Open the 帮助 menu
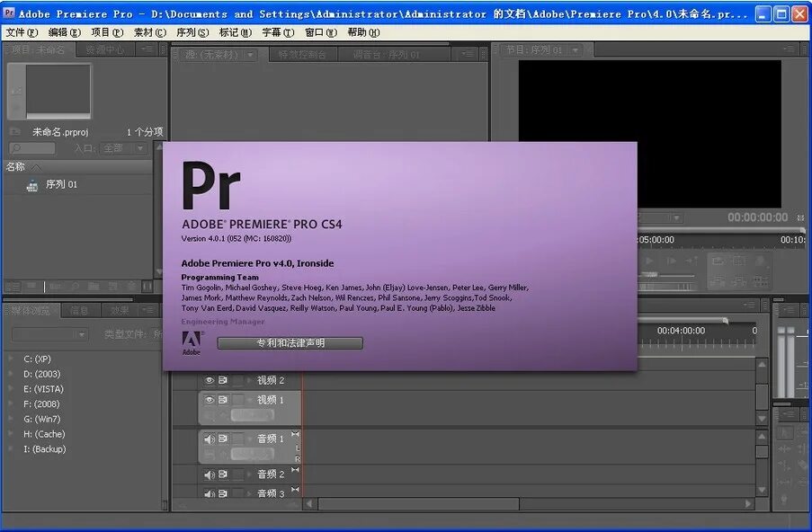This screenshot has width=812, height=532. pos(363,32)
